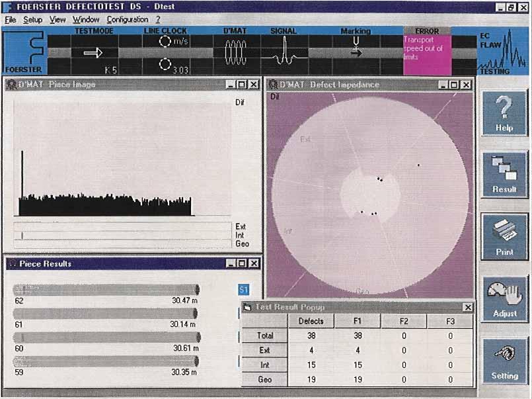
Task: Select the S1 indicator in Piece Results
Action: pyautogui.click(x=244, y=290)
